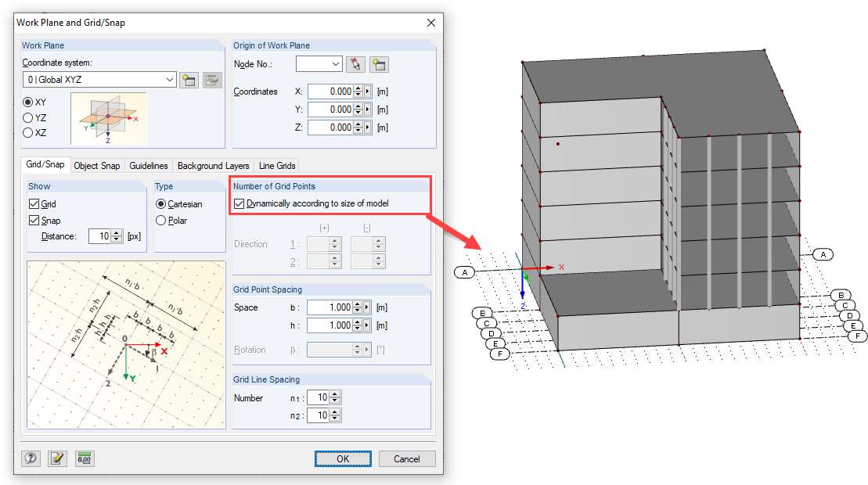Uncheck Dynamically according to size of model
This screenshot has height=485, width=868.
pyautogui.click(x=240, y=204)
